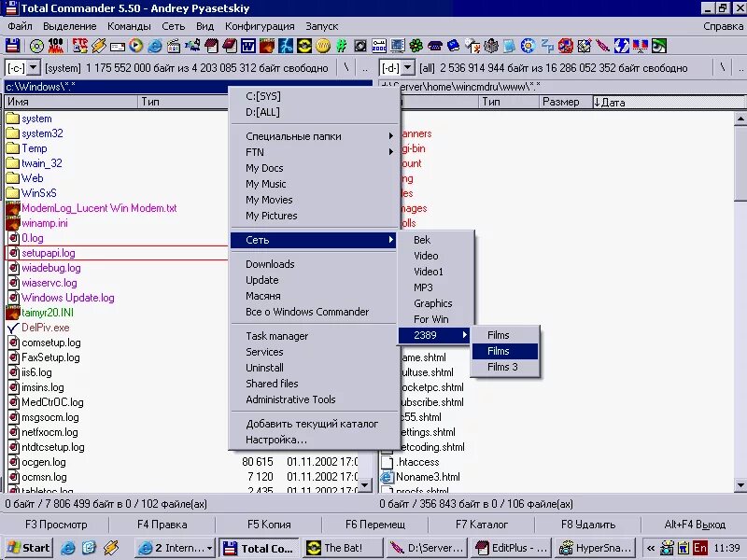The height and width of the screenshot is (560, 747).
Task: Open right panel drive [-d-] dropdown
Action: tap(408, 67)
